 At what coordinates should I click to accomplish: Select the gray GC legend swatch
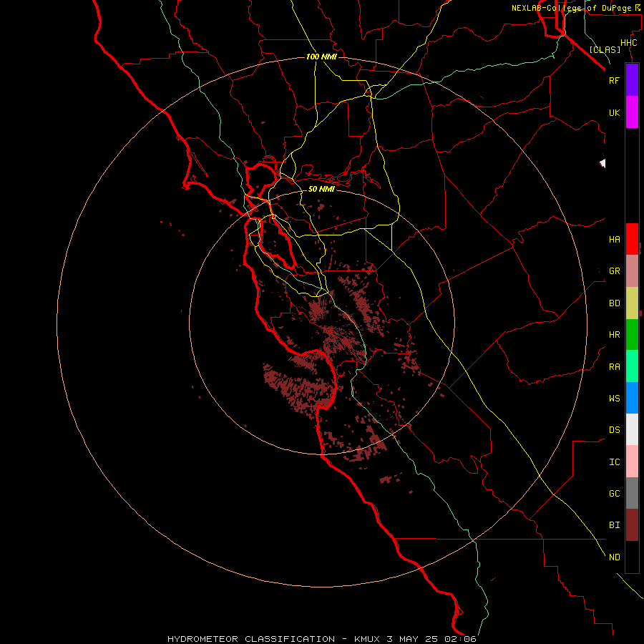(632, 493)
